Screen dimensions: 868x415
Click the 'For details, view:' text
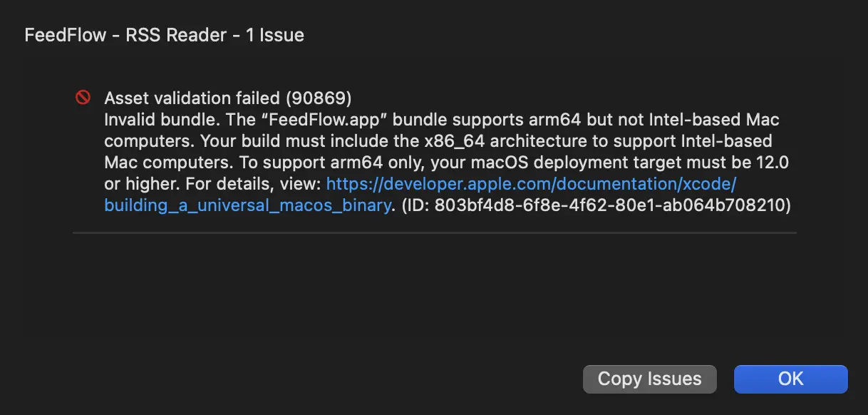253,184
